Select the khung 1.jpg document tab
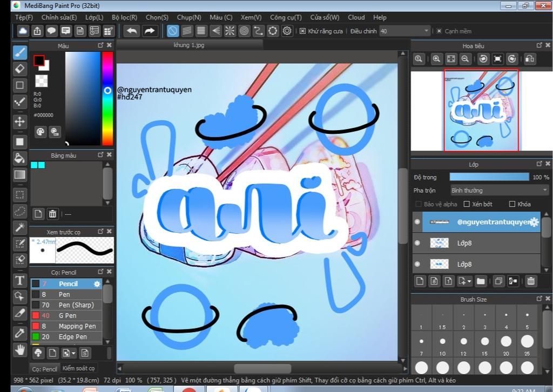The image size is (553, 392). pos(189,45)
